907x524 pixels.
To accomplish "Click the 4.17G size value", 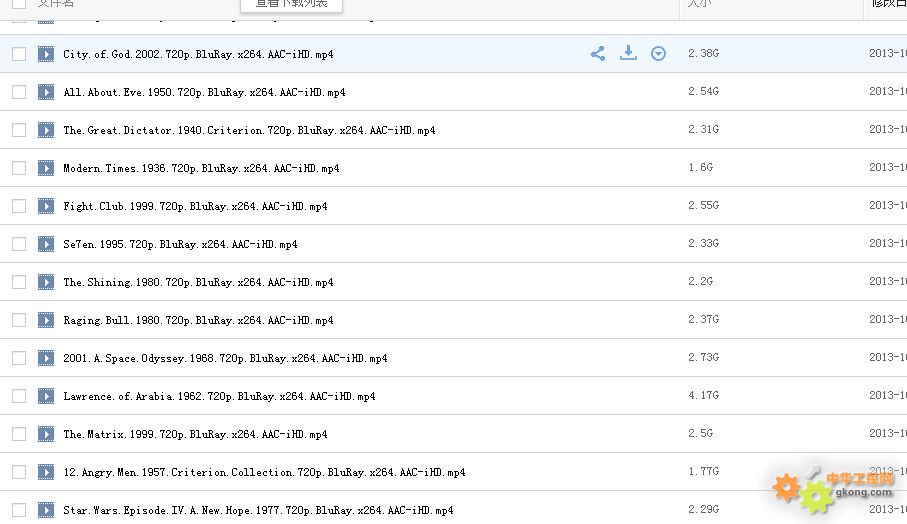I will 703,395.
